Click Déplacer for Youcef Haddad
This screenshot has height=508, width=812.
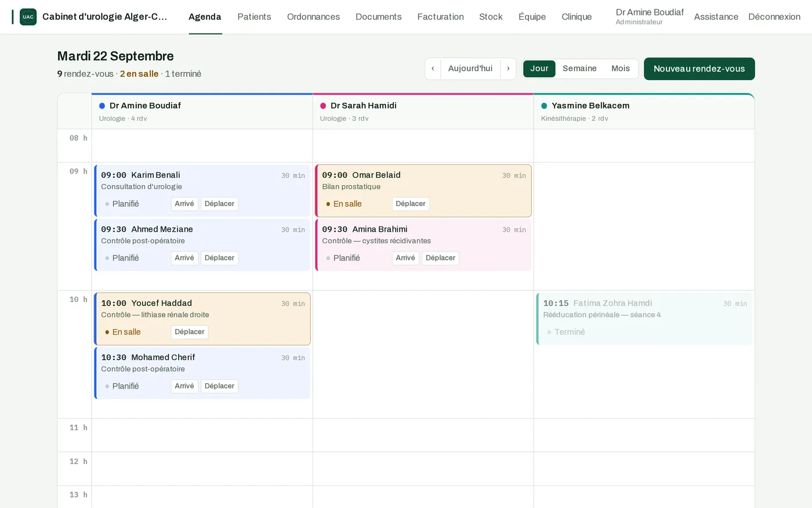pyautogui.click(x=190, y=332)
